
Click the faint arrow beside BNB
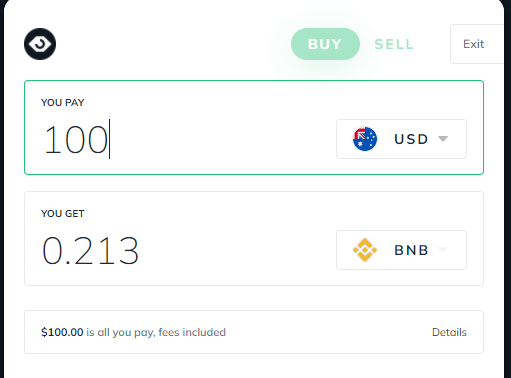pyautogui.click(x=443, y=250)
